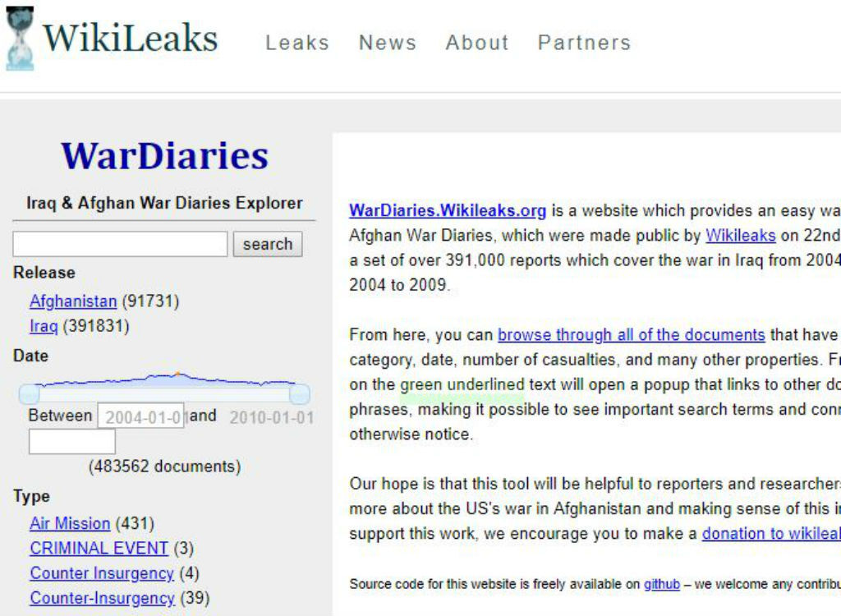The image size is (841, 616).
Task: Visit WarDiaries.Wikileaks.org link
Action: coord(447,211)
